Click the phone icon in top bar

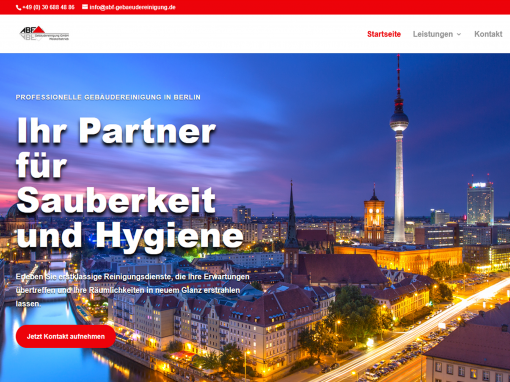[18, 7]
